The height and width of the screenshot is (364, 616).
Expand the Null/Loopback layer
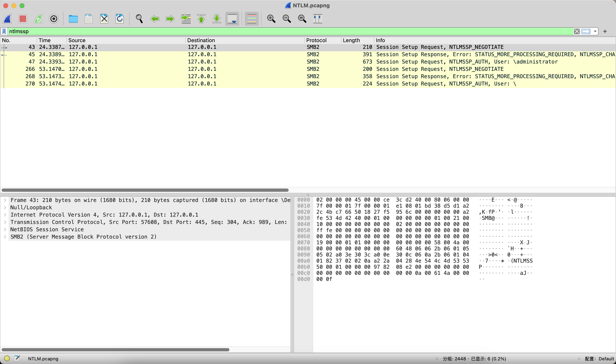5,207
